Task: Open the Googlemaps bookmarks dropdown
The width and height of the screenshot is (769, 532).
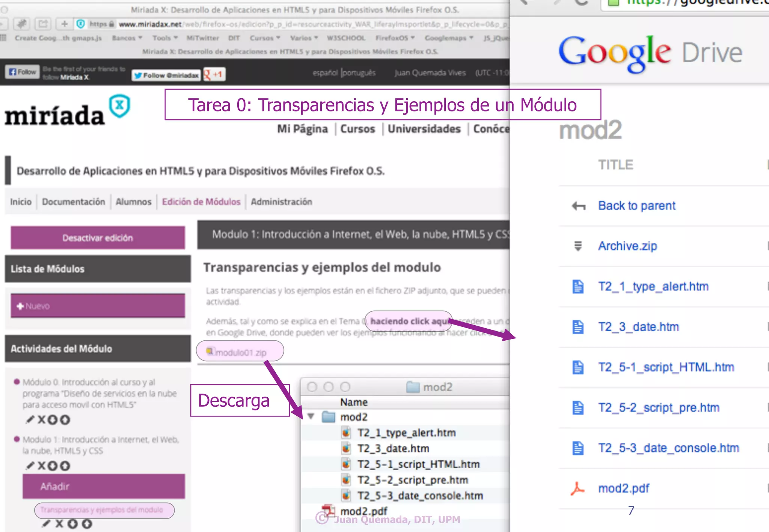Action: click(x=449, y=38)
